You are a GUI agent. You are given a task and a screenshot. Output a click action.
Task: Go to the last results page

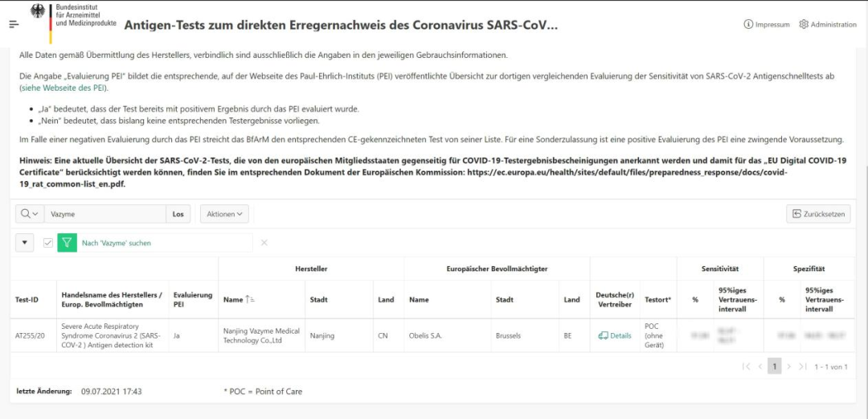click(802, 367)
